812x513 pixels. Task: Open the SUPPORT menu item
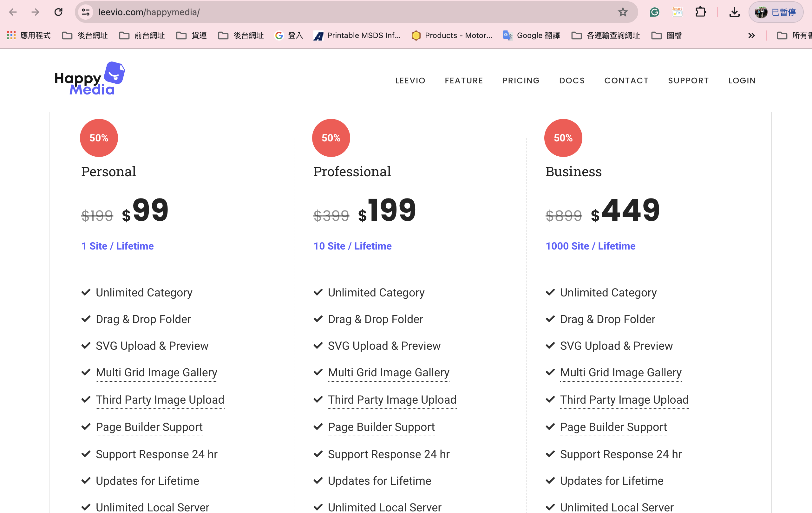(x=688, y=81)
